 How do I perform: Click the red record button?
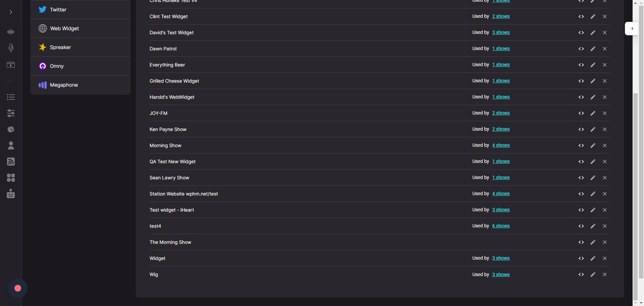(18, 288)
